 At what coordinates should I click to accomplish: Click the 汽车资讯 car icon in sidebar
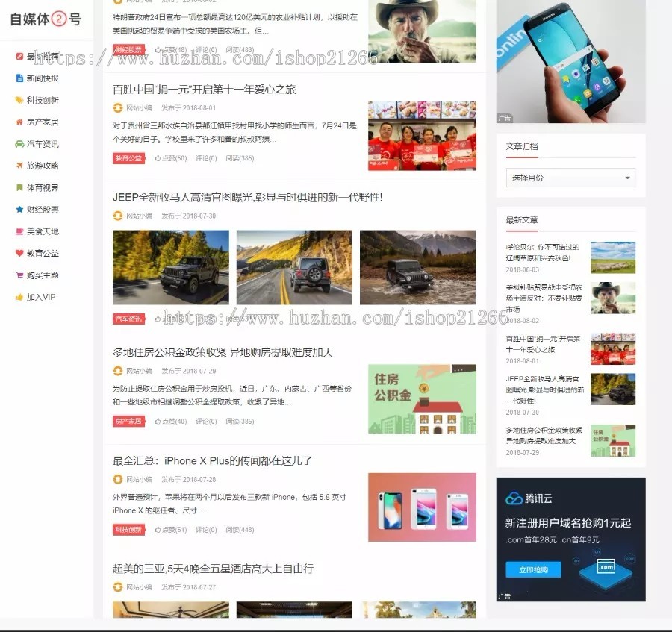[x=21, y=144]
